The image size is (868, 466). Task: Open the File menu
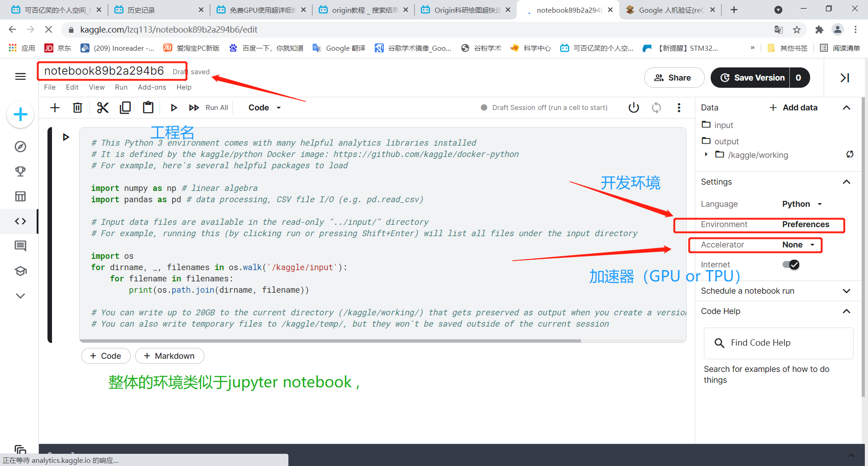click(x=50, y=87)
